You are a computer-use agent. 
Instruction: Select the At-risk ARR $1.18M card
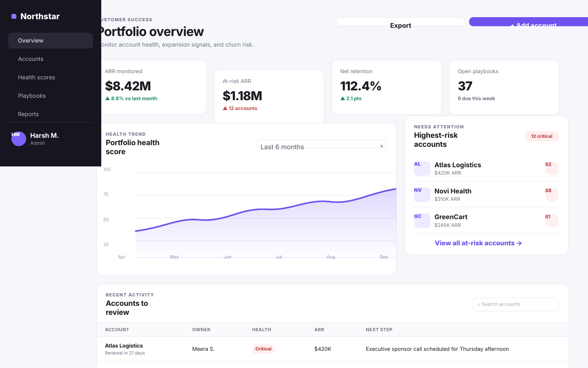pos(269,97)
